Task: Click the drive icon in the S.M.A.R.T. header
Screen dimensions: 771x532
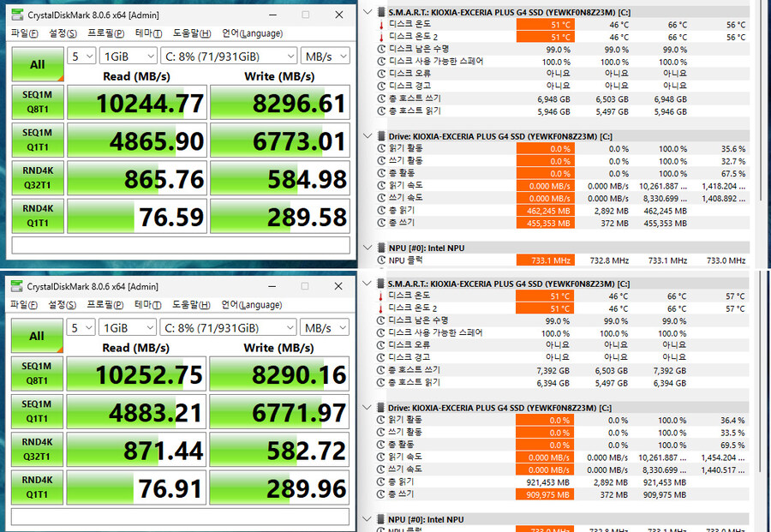Action: [380, 12]
